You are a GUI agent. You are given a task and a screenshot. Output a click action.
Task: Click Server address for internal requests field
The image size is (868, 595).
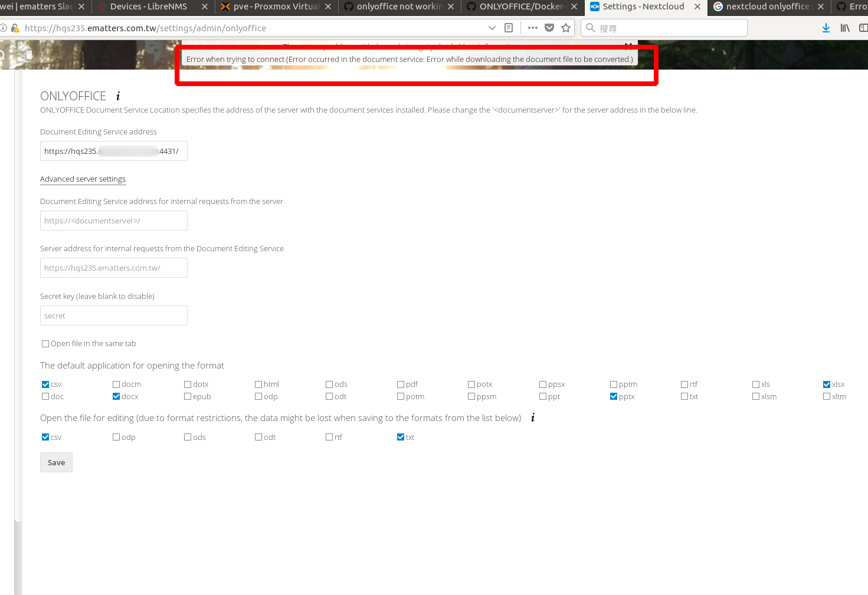click(x=114, y=268)
